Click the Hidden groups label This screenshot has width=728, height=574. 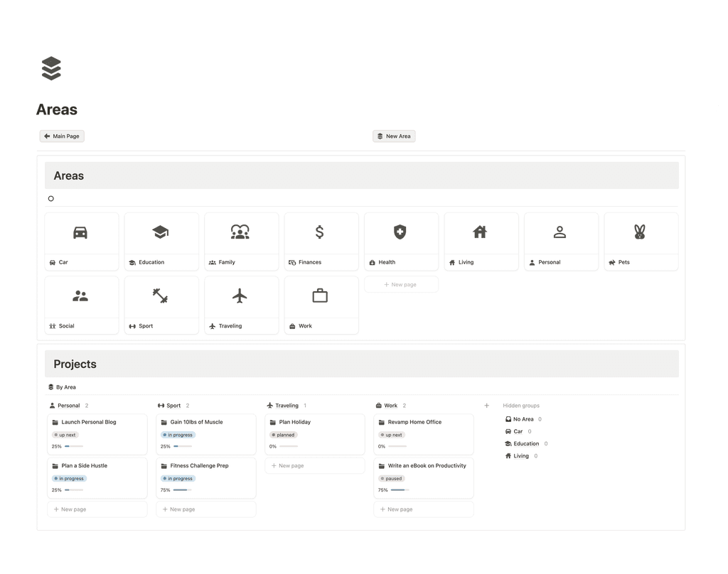tap(521, 406)
